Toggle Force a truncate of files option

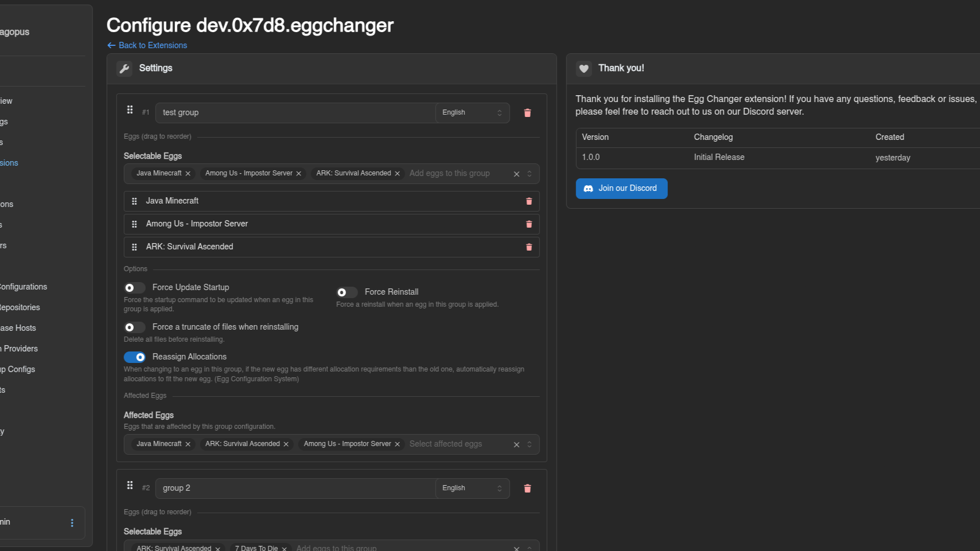point(134,327)
